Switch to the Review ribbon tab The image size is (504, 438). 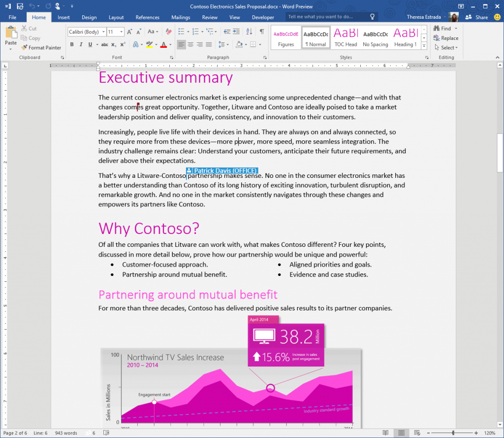(210, 16)
